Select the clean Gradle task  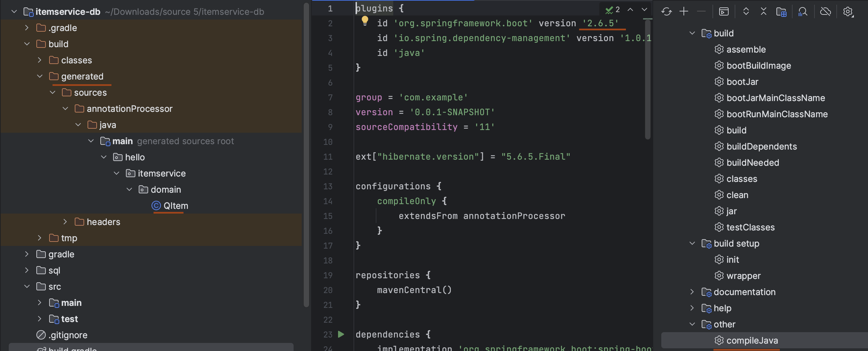pos(731,195)
